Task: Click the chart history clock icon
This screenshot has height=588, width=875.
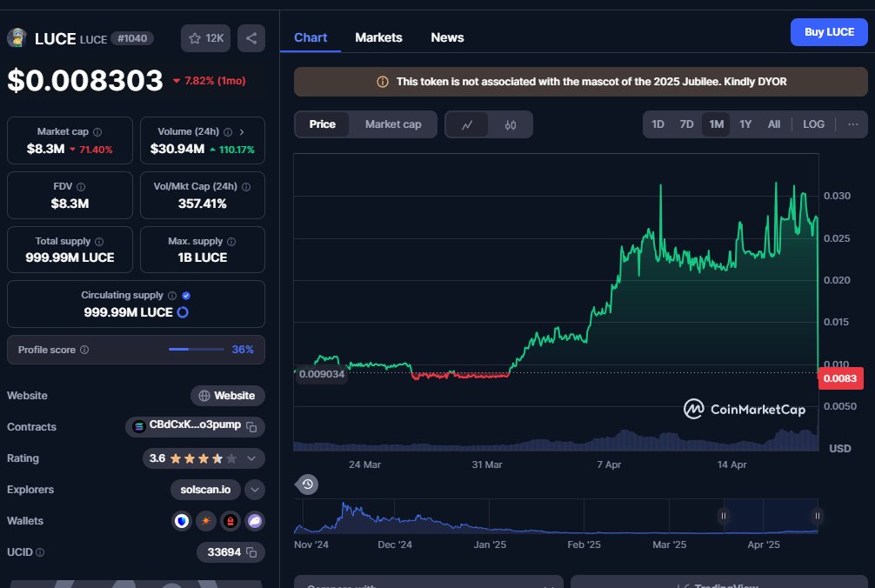Action: point(308,484)
